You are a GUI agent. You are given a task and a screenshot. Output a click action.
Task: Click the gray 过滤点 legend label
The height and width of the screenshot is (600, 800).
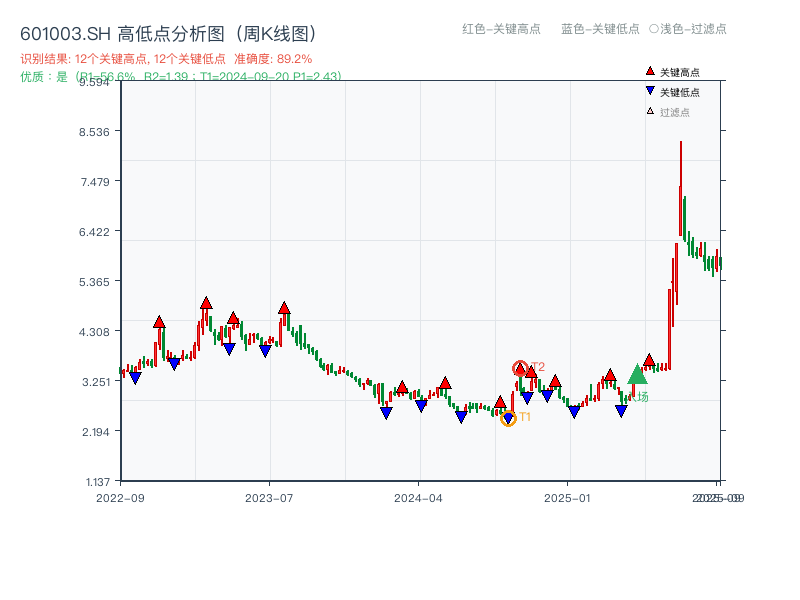coord(674,112)
